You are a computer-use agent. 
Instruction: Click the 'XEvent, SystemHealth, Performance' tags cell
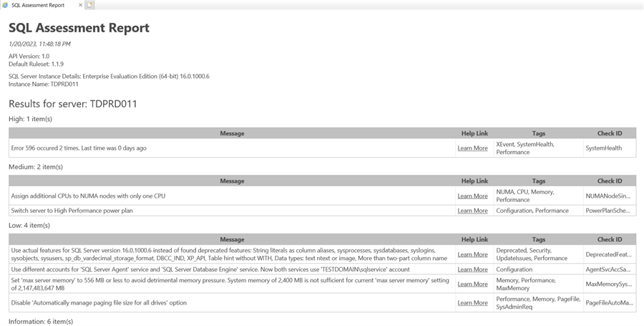pos(538,148)
